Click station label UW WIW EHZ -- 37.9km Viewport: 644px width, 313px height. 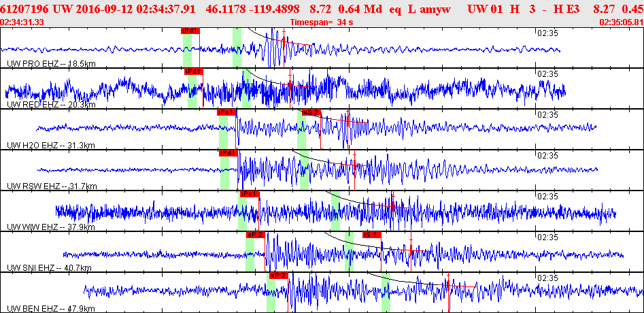pos(51,227)
